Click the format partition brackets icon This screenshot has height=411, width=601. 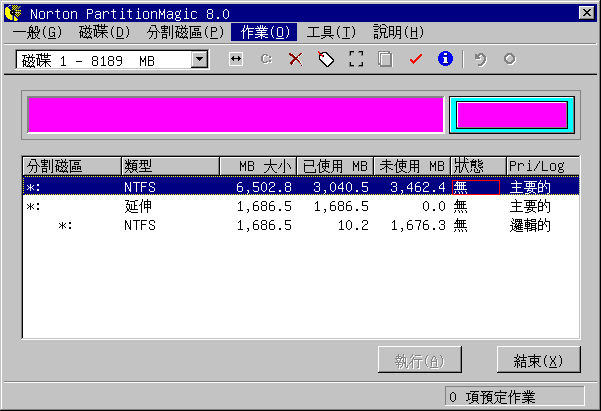pyautogui.click(x=356, y=59)
